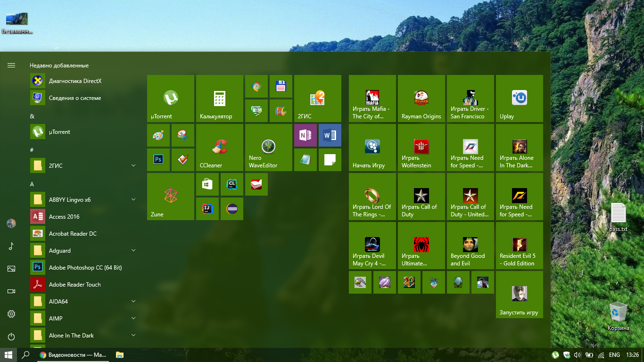Open the µTorrent large tile
The width and height of the screenshot is (644, 362).
point(171,99)
